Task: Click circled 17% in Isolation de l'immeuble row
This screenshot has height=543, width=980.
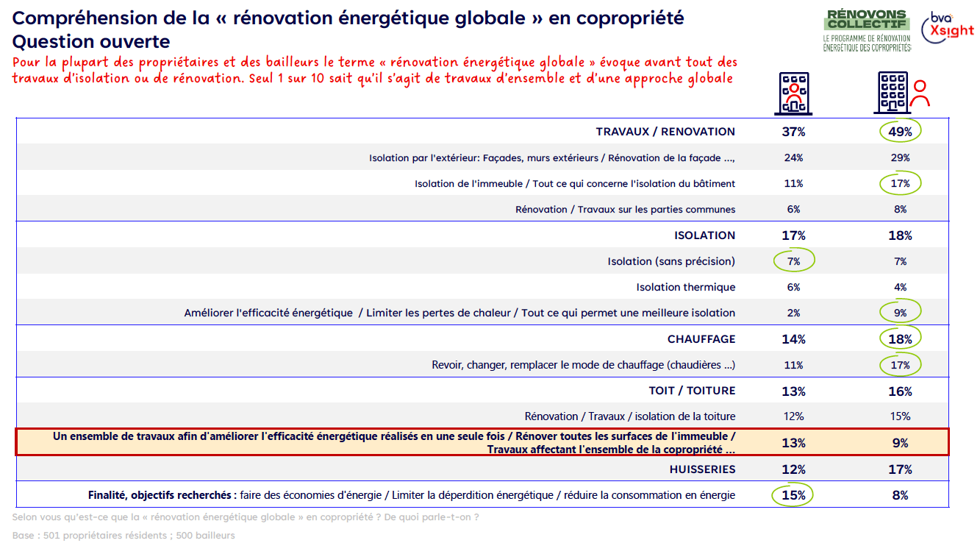Action: [901, 183]
